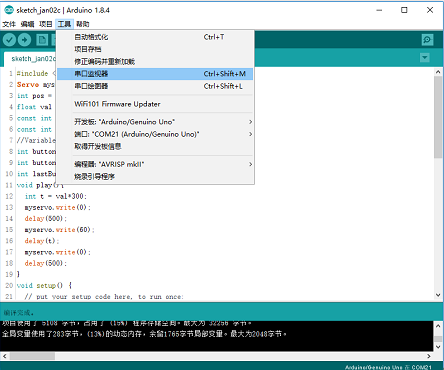Screen dimensions: 444x370
Task: Open the 项目 menu
Action: coord(46,24)
